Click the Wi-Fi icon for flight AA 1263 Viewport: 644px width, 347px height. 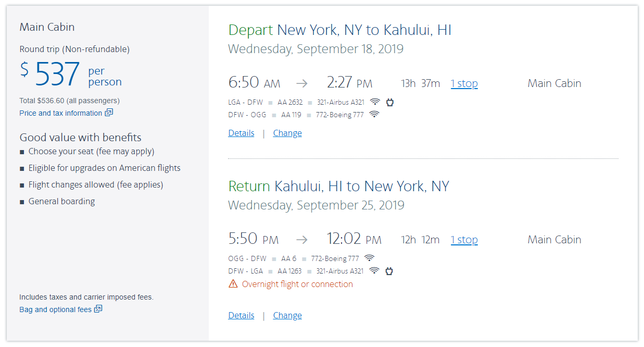pyautogui.click(x=374, y=271)
